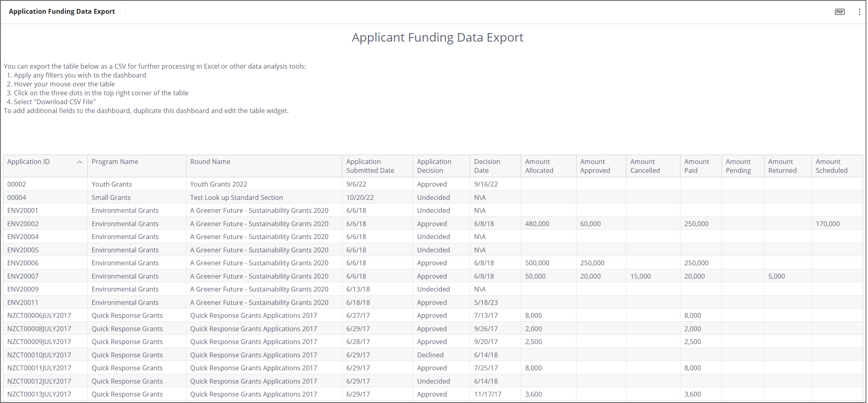Click the Amount Allocated column header
868x403 pixels.
539,166
